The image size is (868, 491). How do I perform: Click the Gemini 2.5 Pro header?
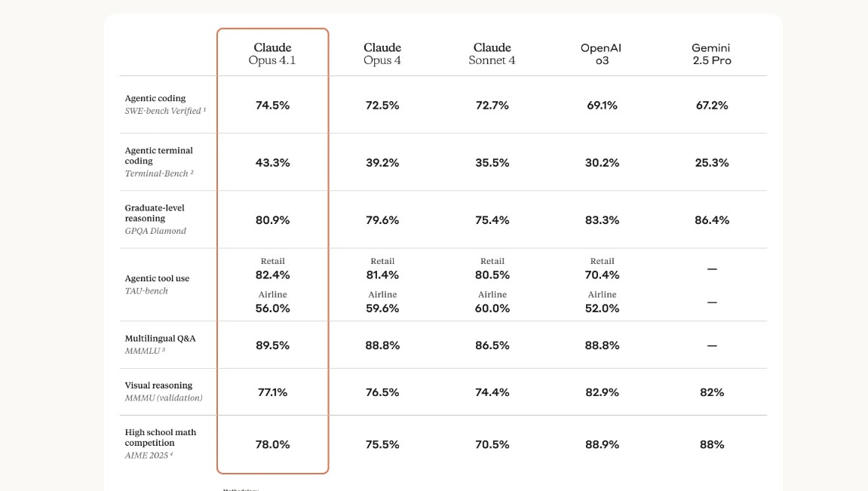click(x=711, y=54)
